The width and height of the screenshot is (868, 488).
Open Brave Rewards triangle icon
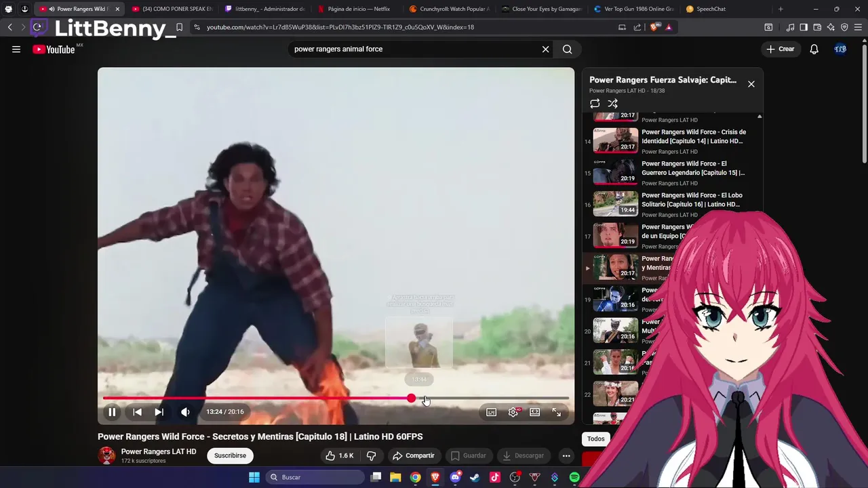pos(669,27)
